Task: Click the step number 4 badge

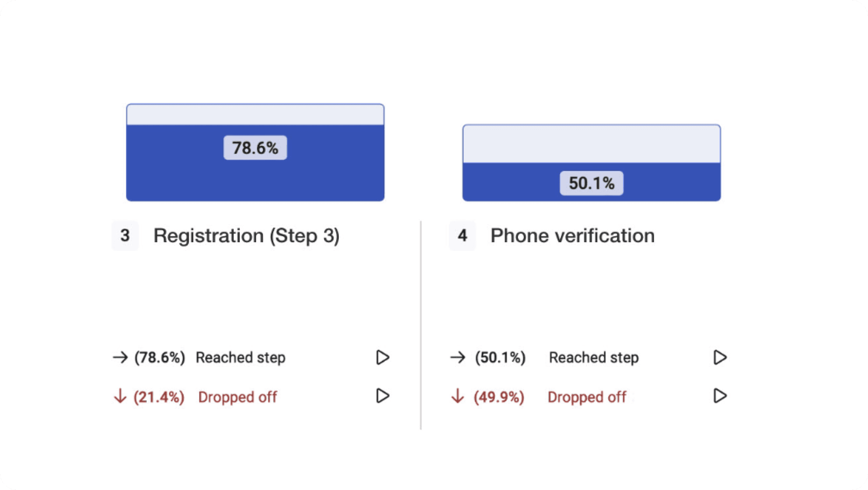Action: (462, 236)
